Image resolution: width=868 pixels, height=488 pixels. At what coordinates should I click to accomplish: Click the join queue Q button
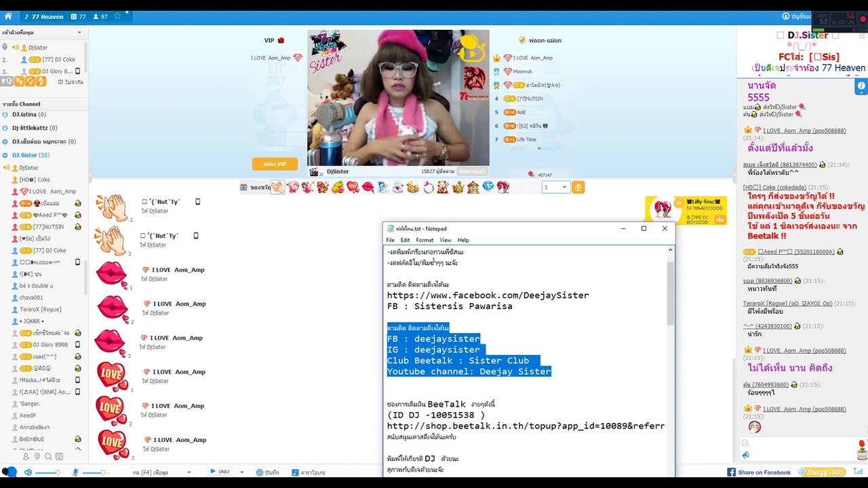tap(7, 81)
